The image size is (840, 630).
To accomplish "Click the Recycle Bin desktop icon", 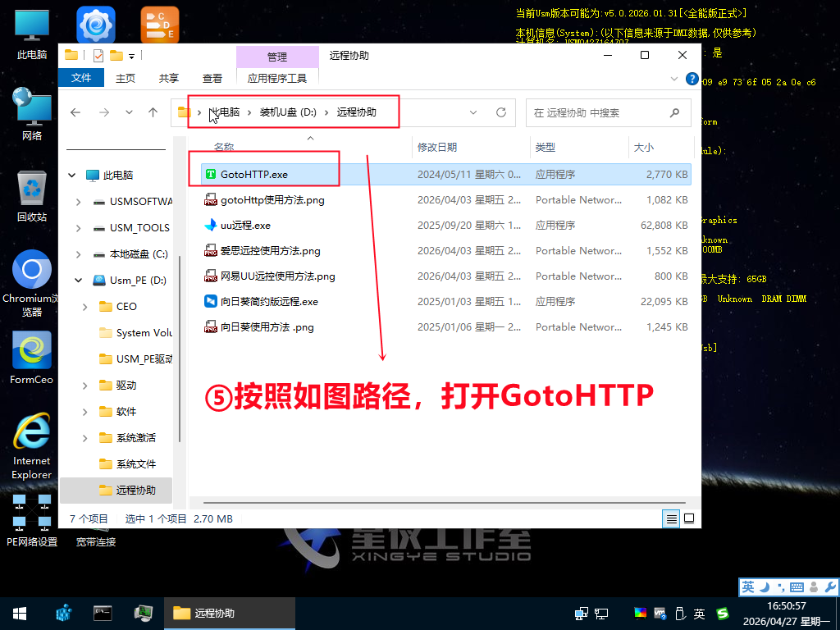I will tap(32, 190).
